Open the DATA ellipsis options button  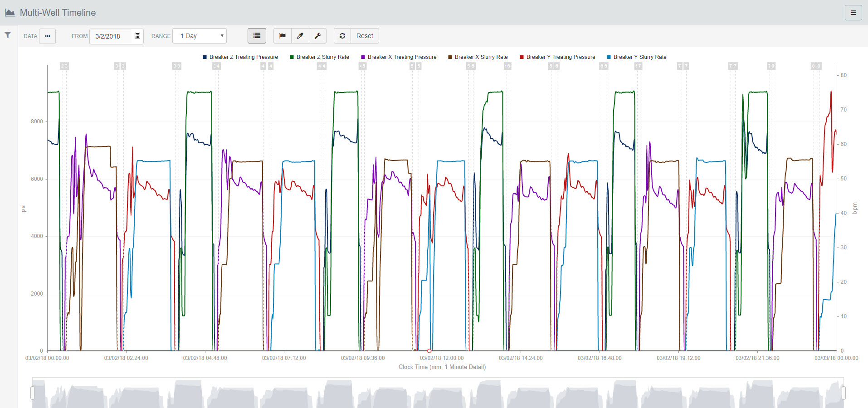(47, 36)
